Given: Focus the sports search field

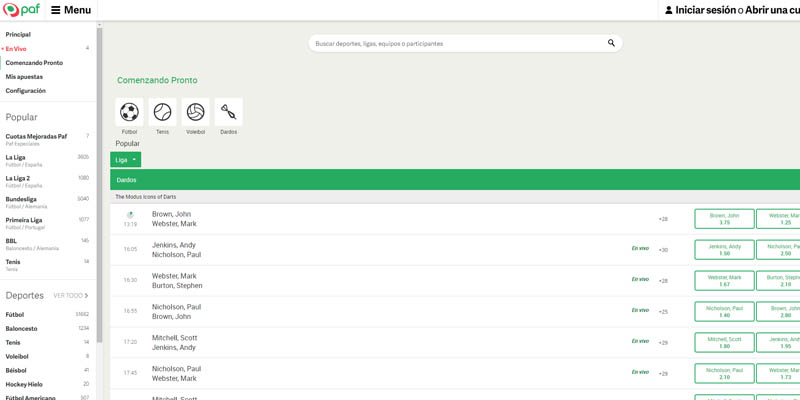Looking at the screenshot, I should pos(465,43).
